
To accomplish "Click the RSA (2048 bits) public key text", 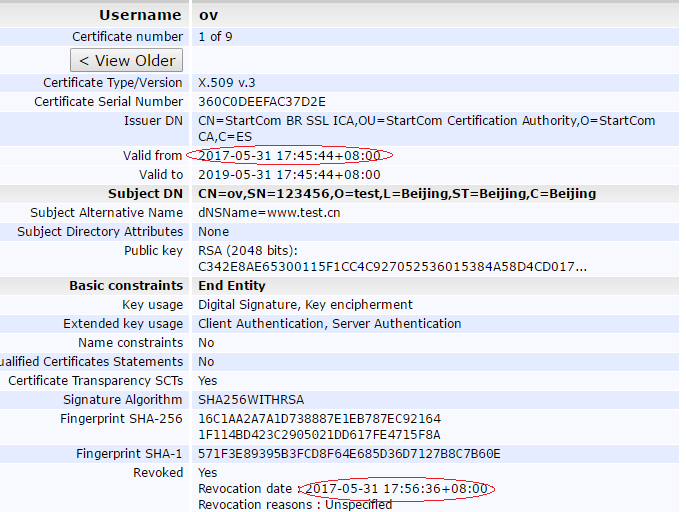I will click(x=248, y=251).
